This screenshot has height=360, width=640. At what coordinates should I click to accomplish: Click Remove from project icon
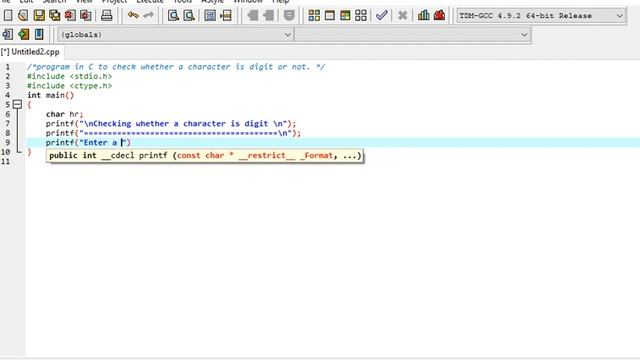269,16
